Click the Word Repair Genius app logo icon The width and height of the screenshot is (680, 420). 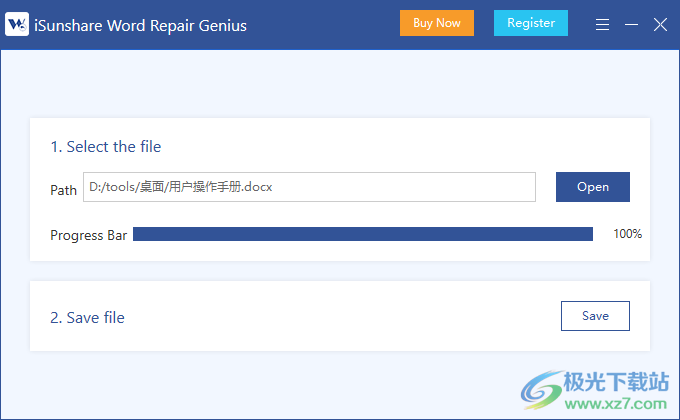pyautogui.click(x=17, y=24)
